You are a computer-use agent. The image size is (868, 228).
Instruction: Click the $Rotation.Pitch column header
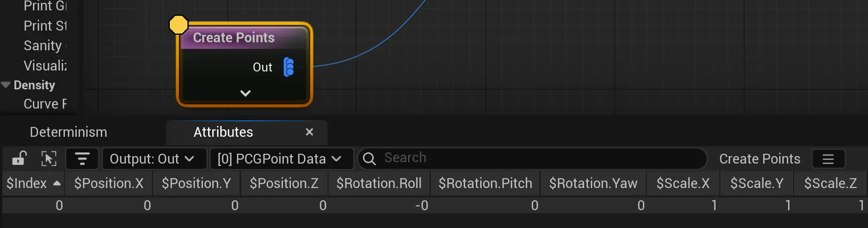coord(485,183)
